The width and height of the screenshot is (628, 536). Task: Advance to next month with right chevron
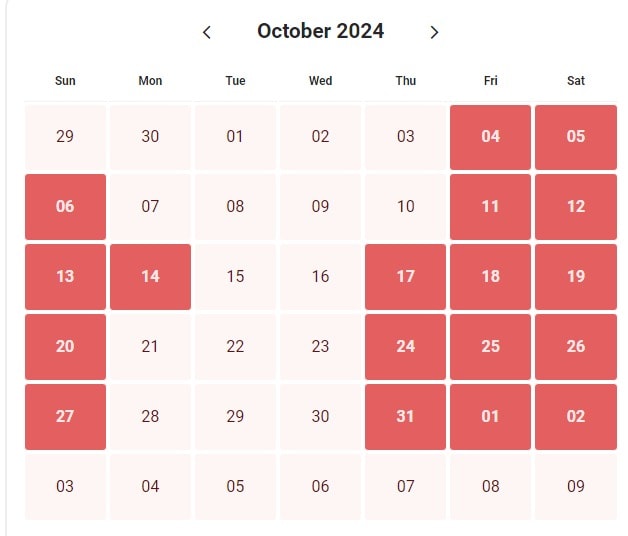point(434,32)
